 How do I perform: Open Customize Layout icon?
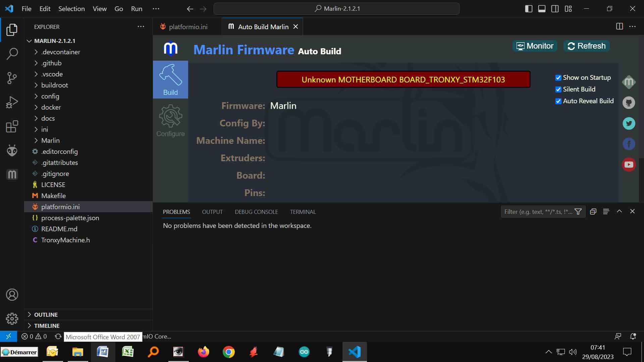[568, 9]
